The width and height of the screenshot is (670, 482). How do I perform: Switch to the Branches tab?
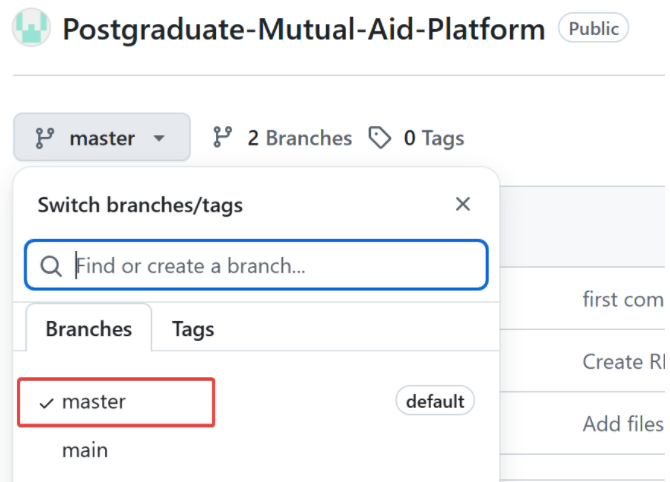pos(88,328)
